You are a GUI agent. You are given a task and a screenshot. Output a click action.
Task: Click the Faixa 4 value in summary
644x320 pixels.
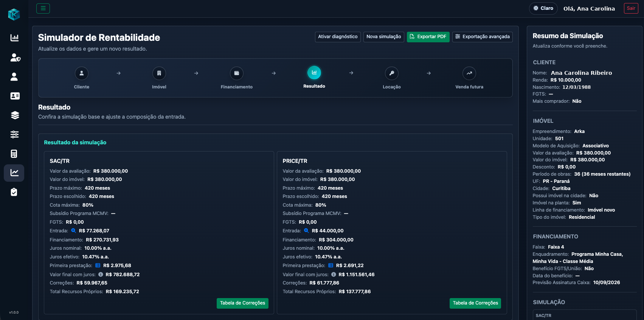click(556, 247)
